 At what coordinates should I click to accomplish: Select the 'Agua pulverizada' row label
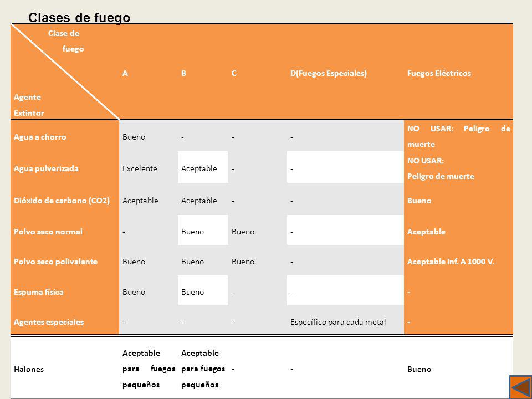(x=46, y=168)
